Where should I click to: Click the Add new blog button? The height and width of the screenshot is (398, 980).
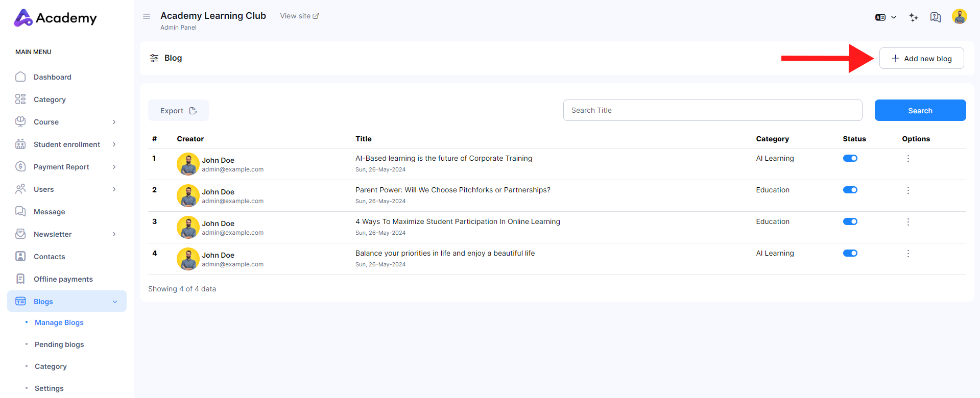tap(921, 59)
